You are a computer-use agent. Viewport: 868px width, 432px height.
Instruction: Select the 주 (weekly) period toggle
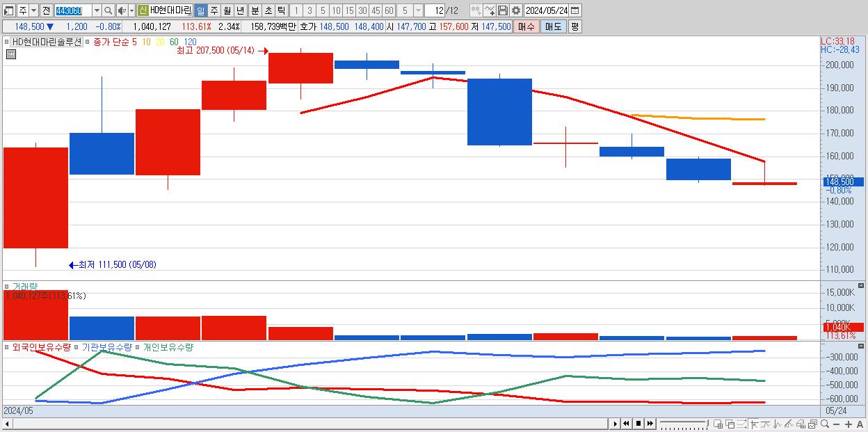pos(214,10)
